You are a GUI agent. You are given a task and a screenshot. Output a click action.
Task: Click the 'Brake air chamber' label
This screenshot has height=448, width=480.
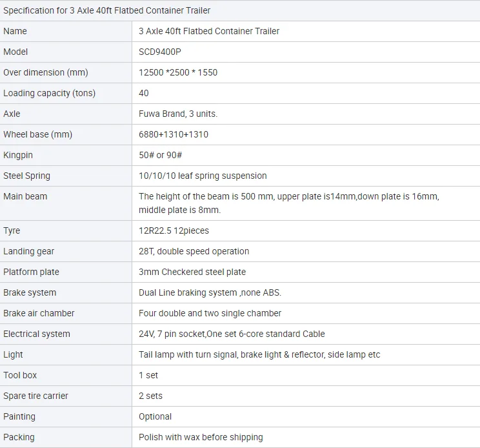pyautogui.click(x=39, y=313)
